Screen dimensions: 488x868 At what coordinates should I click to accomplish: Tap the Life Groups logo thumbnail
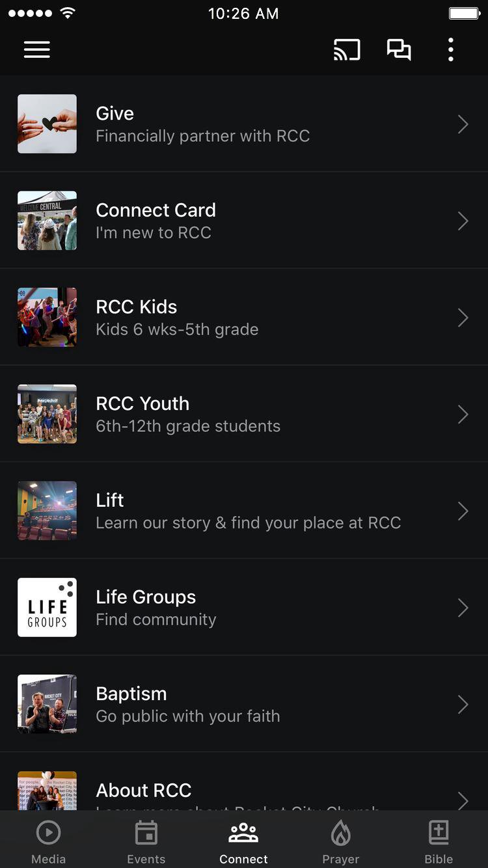tap(47, 608)
